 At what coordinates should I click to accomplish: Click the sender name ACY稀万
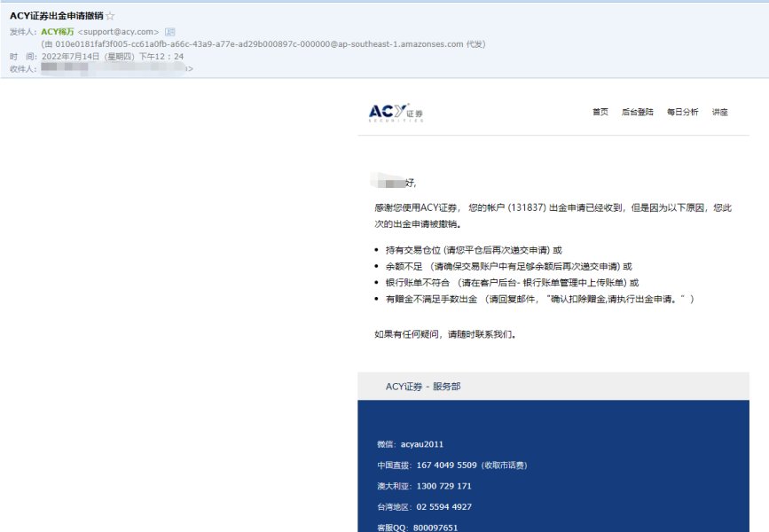[x=58, y=32]
